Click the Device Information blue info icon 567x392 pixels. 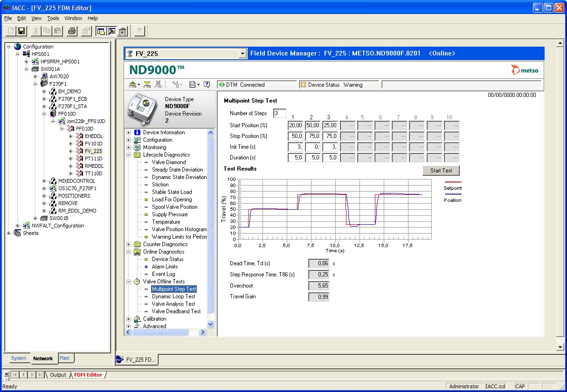tap(137, 132)
